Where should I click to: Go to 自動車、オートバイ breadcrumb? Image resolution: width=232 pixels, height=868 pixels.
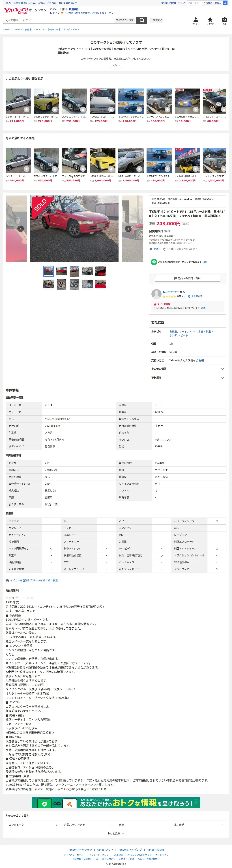click(35, 30)
